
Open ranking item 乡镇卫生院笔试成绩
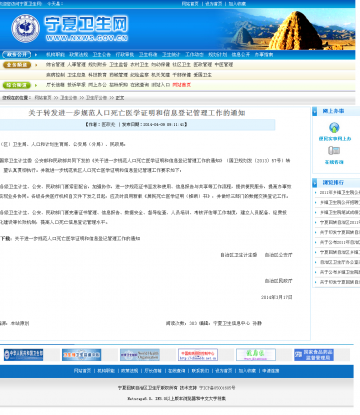[x=340, y=212]
